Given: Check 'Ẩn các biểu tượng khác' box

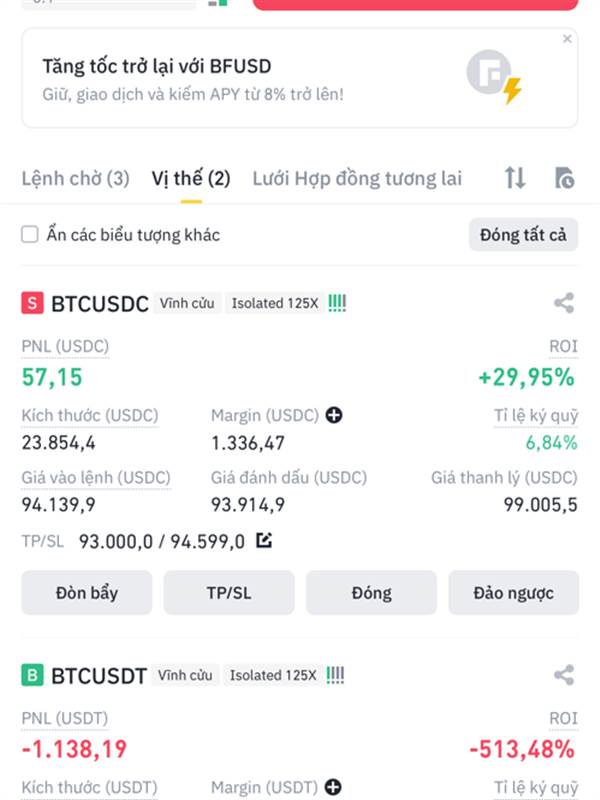Looking at the screenshot, I should [30, 235].
